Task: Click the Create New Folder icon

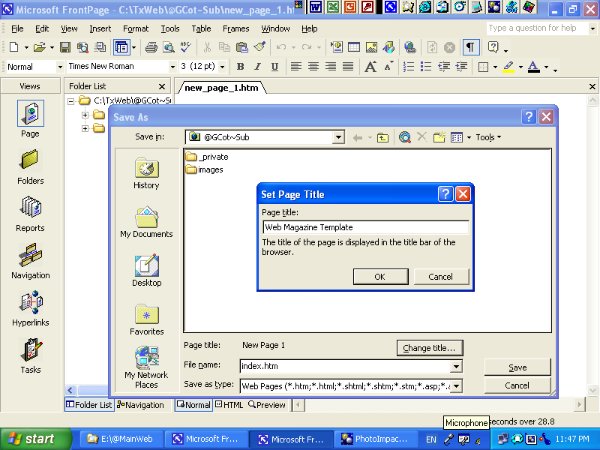Action: (439, 137)
